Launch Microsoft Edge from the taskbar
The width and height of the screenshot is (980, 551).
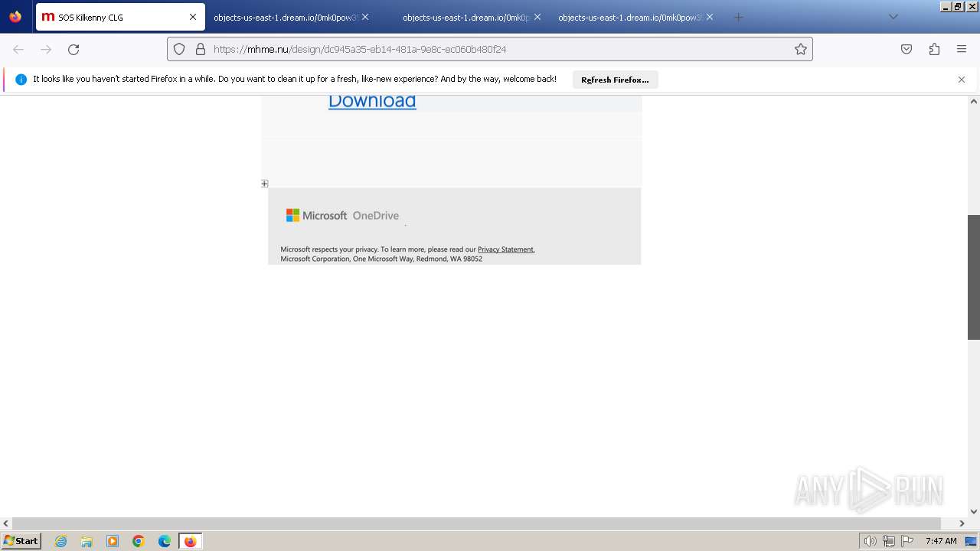click(165, 541)
